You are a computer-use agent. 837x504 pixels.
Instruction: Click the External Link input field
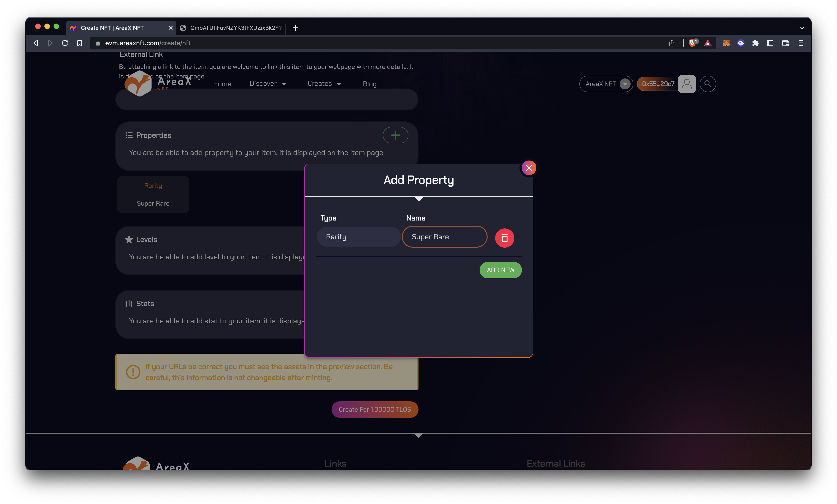pyautogui.click(x=267, y=99)
